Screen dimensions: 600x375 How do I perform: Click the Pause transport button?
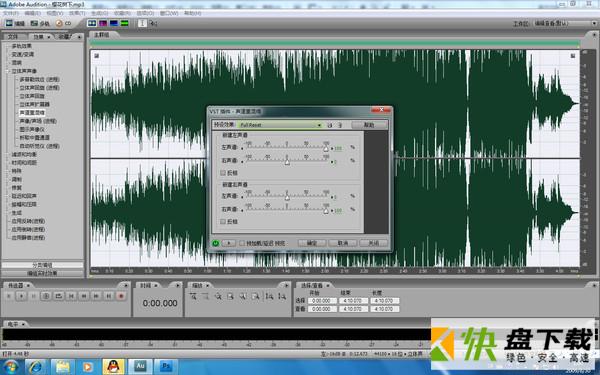coord(34,296)
